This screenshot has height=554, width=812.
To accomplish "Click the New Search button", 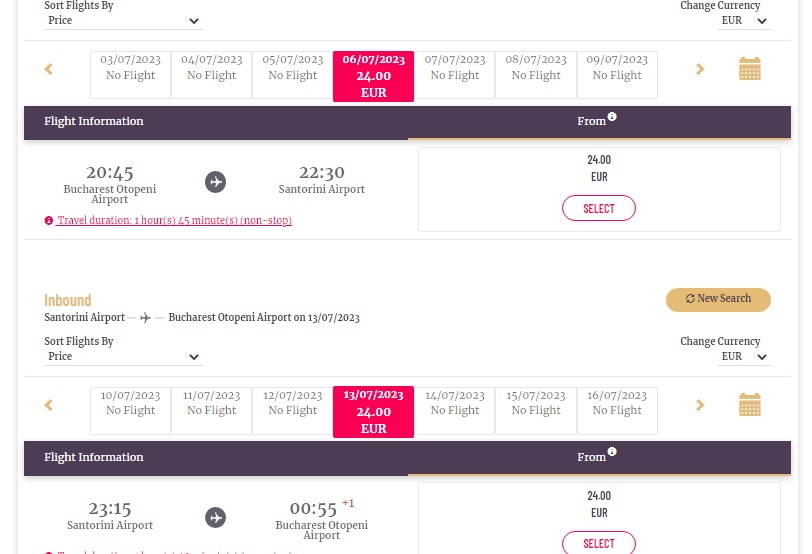I will tap(718, 299).
